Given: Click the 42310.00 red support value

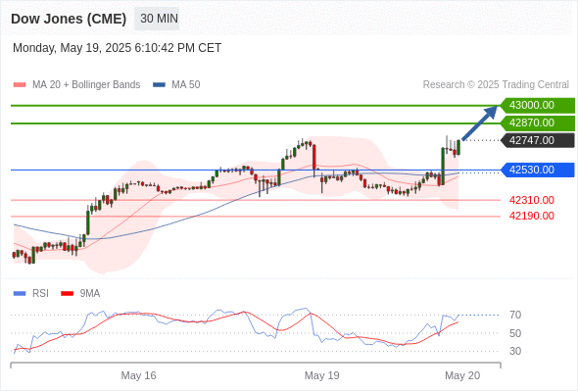Looking at the screenshot, I should coord(532,200).
